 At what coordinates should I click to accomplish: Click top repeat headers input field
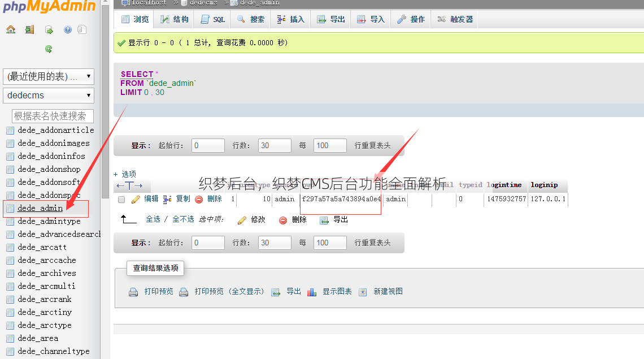330,145
